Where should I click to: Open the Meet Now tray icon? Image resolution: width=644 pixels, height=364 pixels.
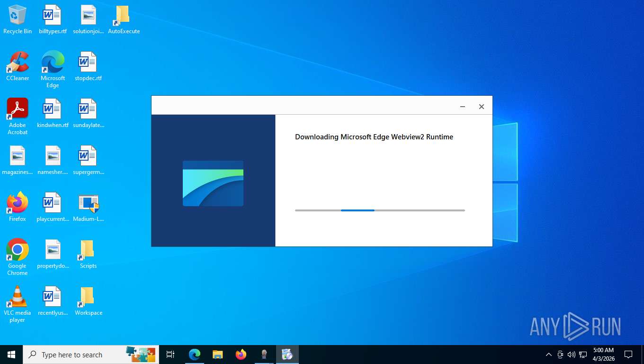click(560, 355)
